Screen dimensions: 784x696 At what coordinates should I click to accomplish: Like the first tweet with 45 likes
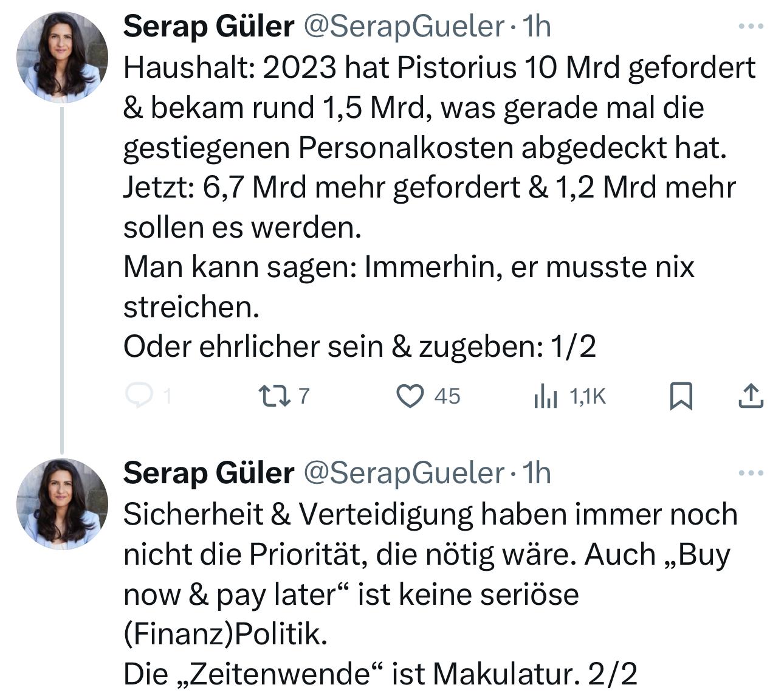(410, 396)
